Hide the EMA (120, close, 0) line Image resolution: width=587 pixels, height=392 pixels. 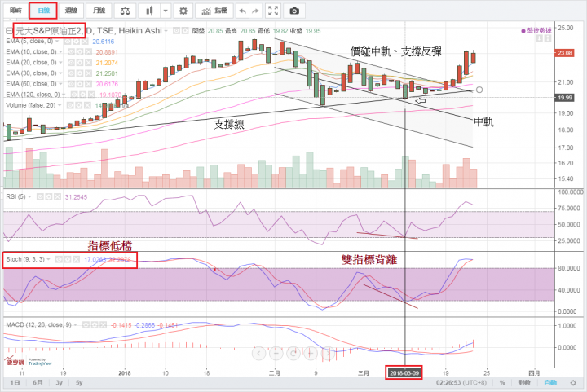point(74,95)
